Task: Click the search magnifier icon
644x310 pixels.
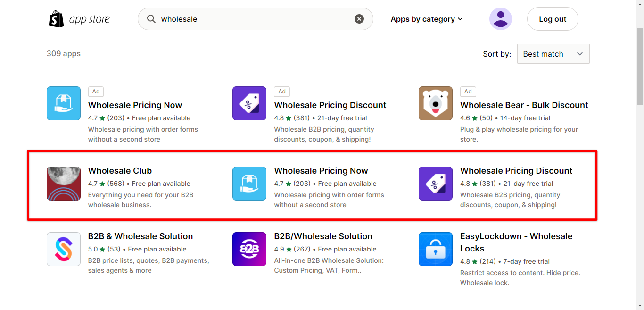Action: [x=151, y=19]
